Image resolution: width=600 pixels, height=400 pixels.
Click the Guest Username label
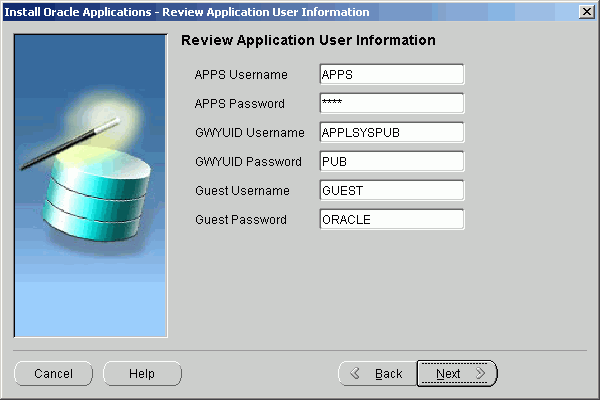pos(242,191)
